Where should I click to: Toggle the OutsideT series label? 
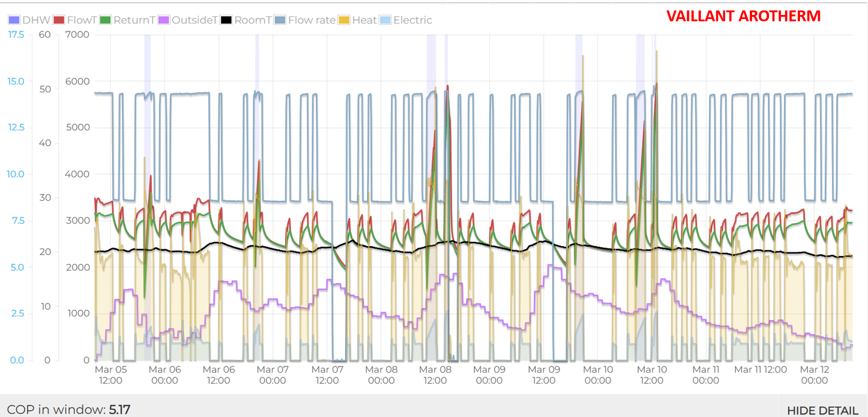point(195,20)
